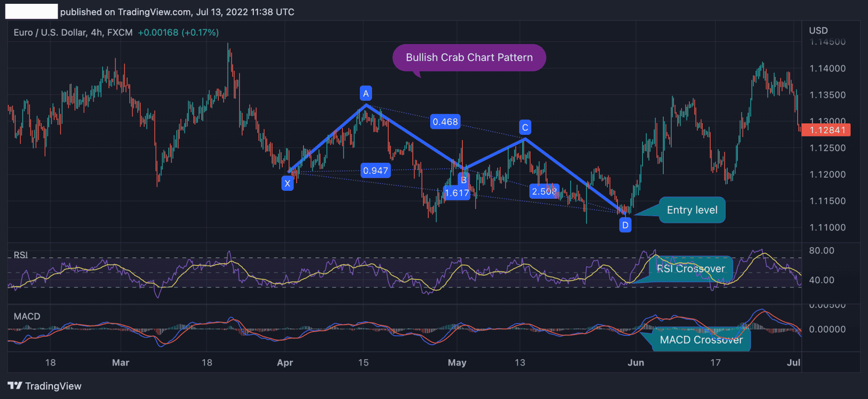Click the 1.12841 current price tag
The image size is (868, 399).
[825, 130]
